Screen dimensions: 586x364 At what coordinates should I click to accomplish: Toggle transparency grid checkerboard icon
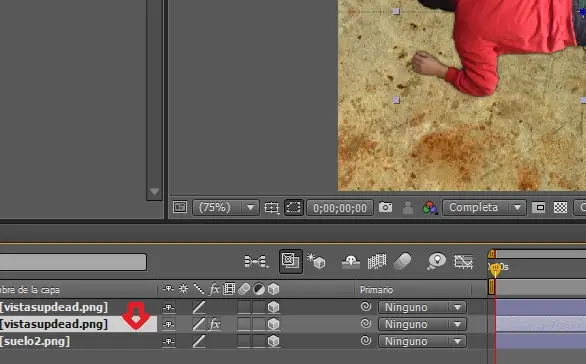pyautogui.click(x=560, y=207)
